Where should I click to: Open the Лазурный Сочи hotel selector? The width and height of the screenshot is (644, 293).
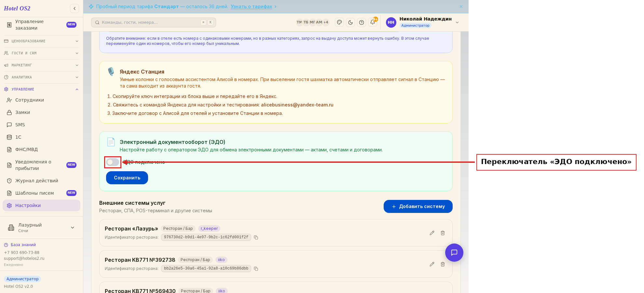(41, 228)
